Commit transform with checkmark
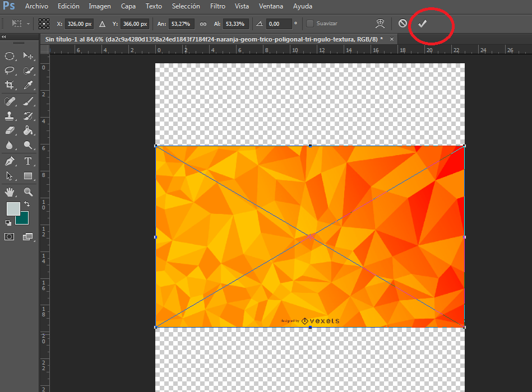The height and width of the screenshot is (392, 532). coord(422,24)
